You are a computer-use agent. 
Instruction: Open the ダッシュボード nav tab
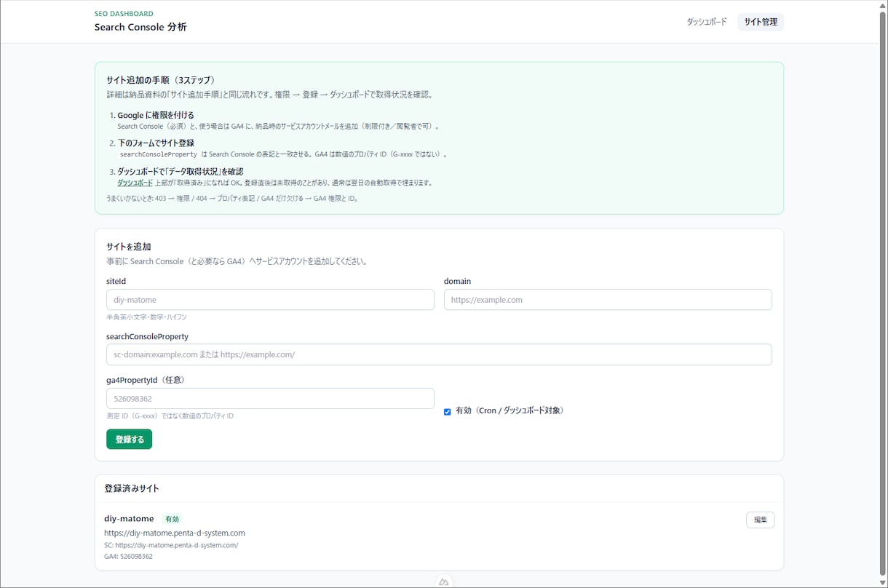[706, 22]
